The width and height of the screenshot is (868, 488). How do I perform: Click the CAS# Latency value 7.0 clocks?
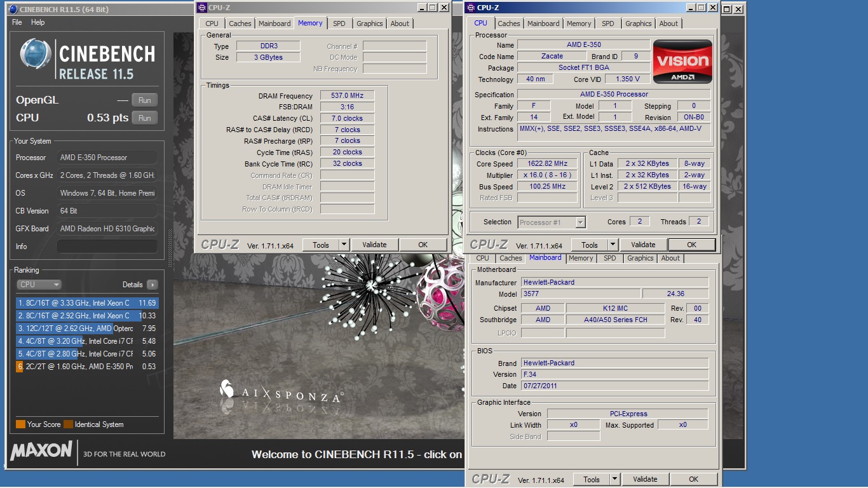click(x=347, y=118)
